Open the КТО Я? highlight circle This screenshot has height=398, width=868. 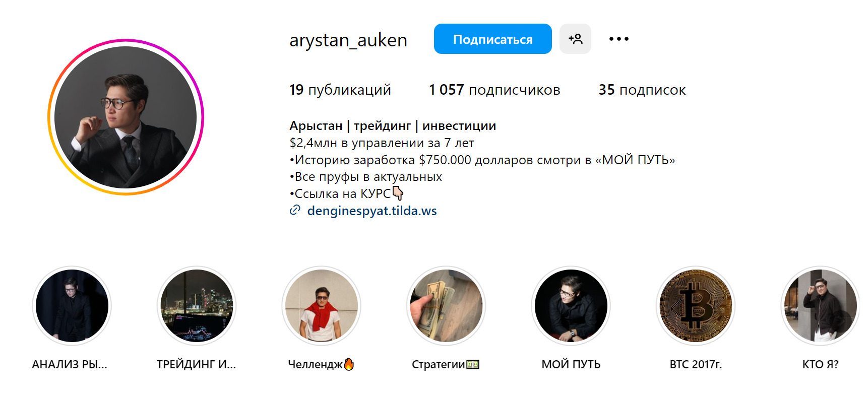[x=820, y=306]
